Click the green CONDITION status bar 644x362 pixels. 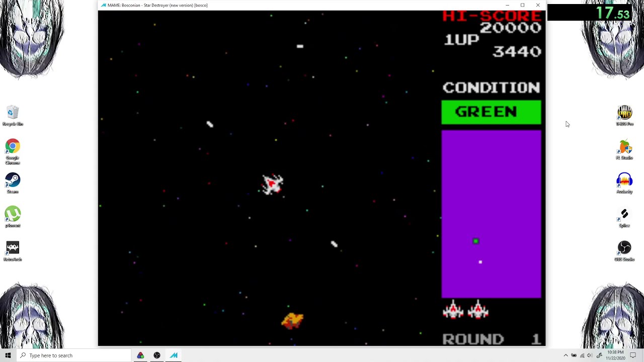coord(491,112)
